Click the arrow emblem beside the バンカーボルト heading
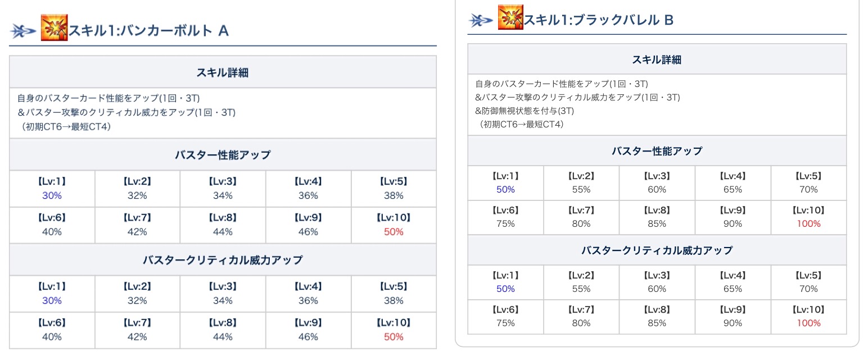Image resolution: width=868 pixels, height=352 pixels. click(x=24, y=31)
